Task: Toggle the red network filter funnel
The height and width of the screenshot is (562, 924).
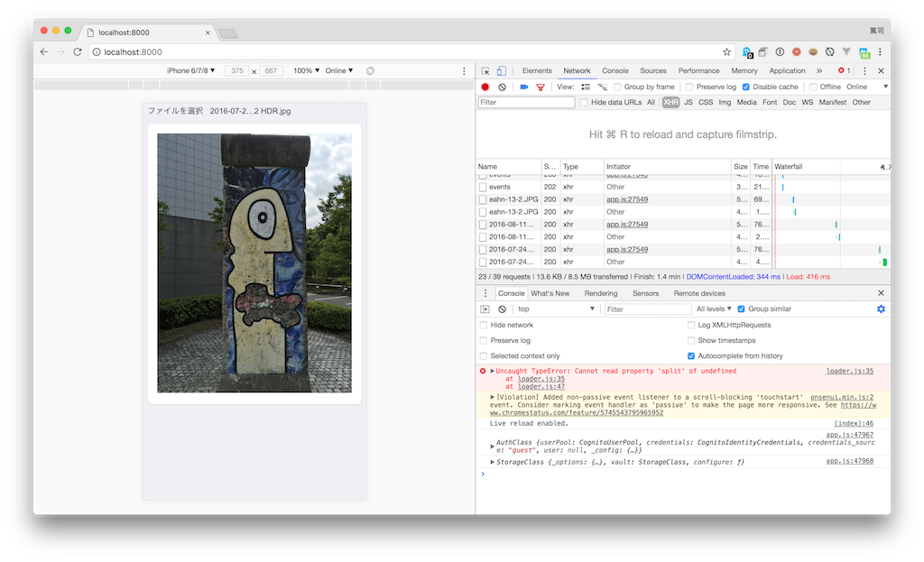Action: point(541,88)
